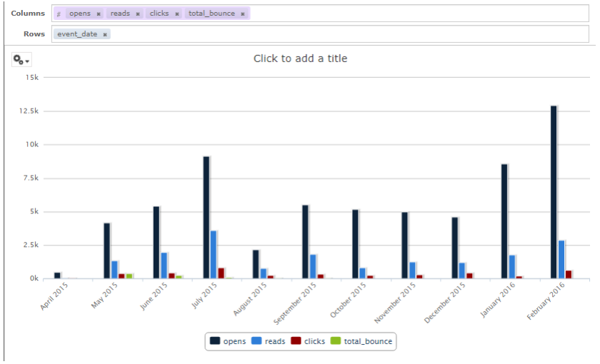Toggle reads series in legend
Screen dimensions: 600x364
click(269, 341)
